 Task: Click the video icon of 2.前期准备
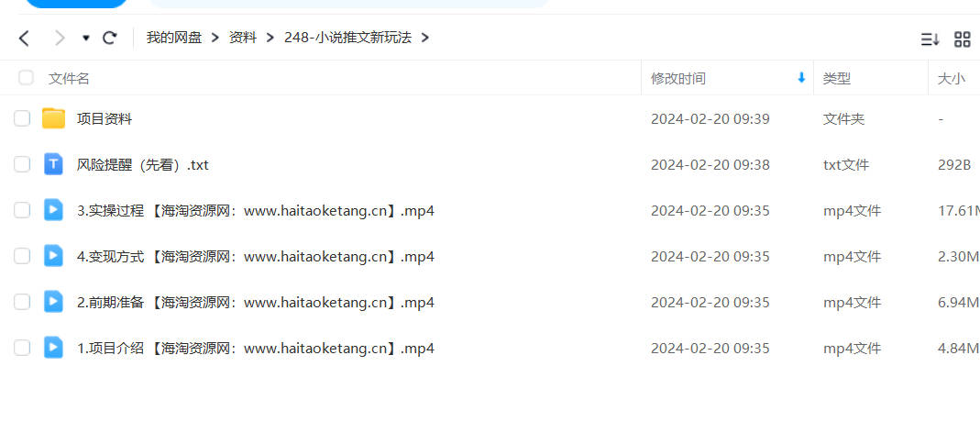[54, 302]
